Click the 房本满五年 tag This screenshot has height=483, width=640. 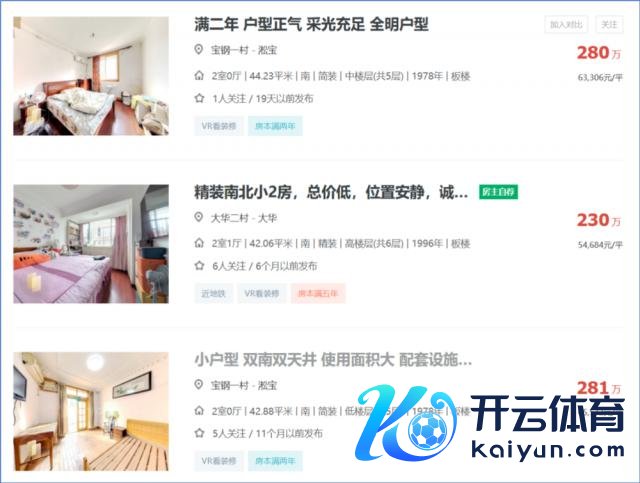click(318, 294)
